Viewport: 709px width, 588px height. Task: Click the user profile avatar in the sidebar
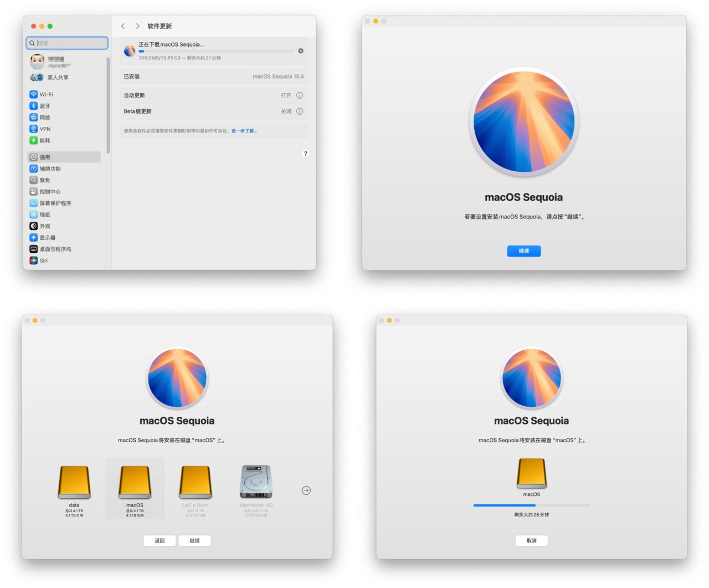pyautogui.click(x=37, y=61)
